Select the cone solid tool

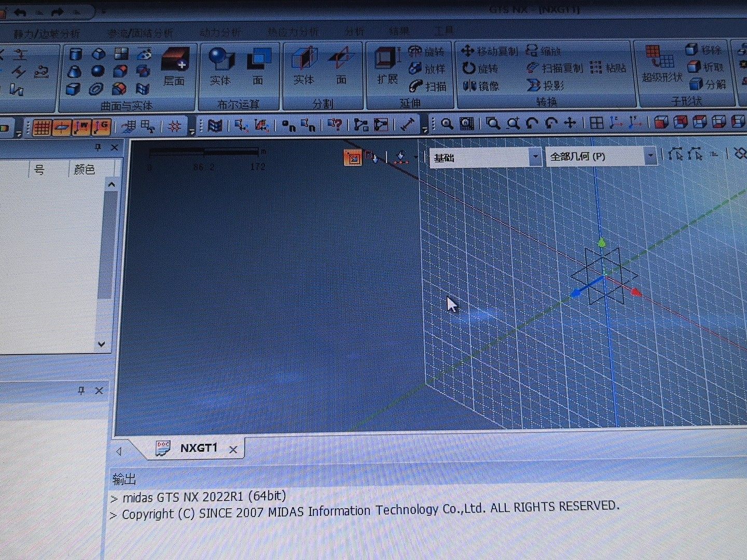tap(74, 71)
